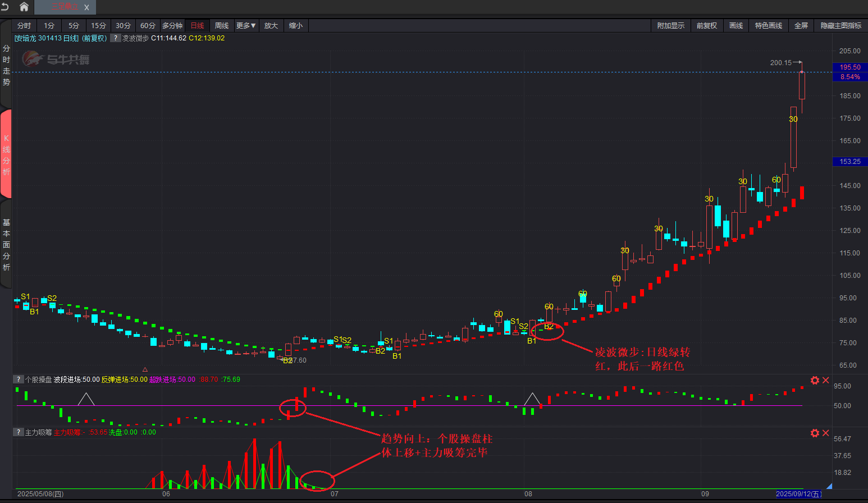This screenshot has width=868, height=503.
Task: Click the back arrow icon
Action: [5, 7]
